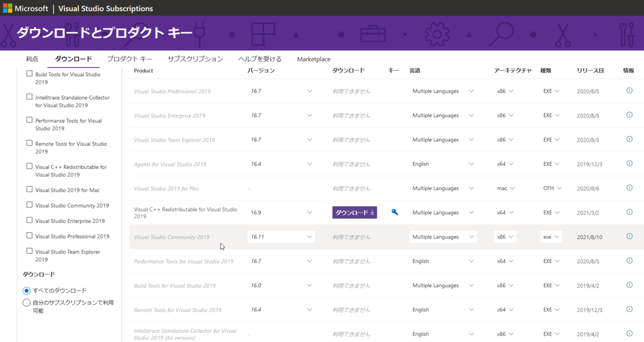Screen dimensions: 644x342
Task: Click Visual Studio Subscriptions header link
Action: point(105,9)
